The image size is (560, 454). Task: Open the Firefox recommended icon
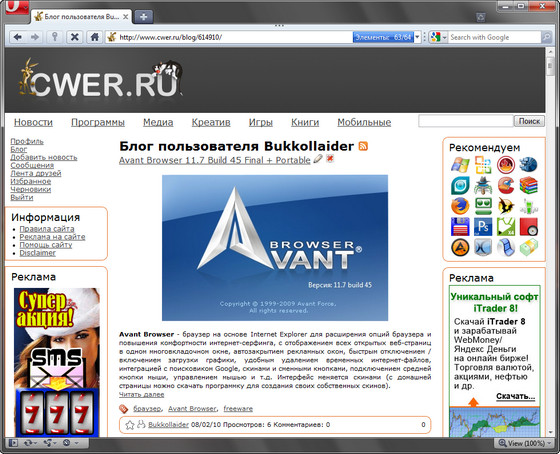(x=460, y=206)
